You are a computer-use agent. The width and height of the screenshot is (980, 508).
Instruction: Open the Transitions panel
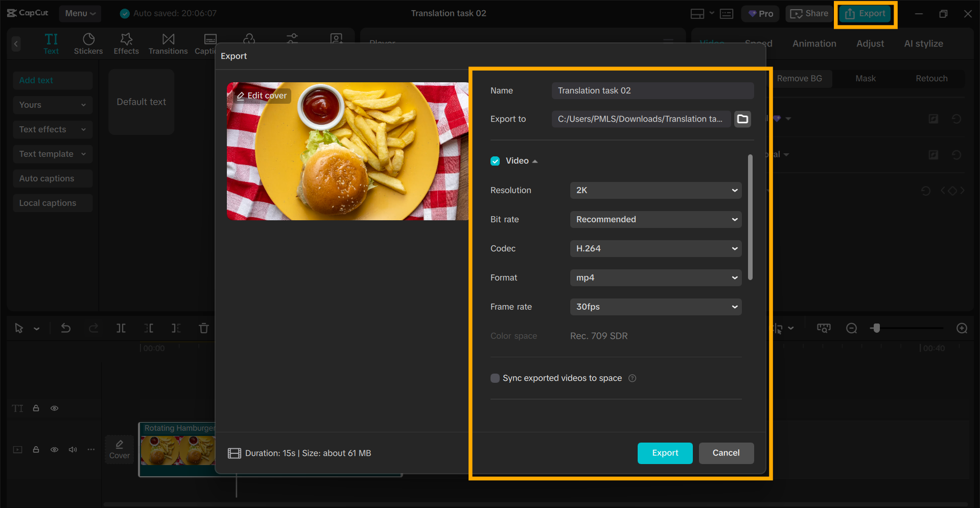168,43
